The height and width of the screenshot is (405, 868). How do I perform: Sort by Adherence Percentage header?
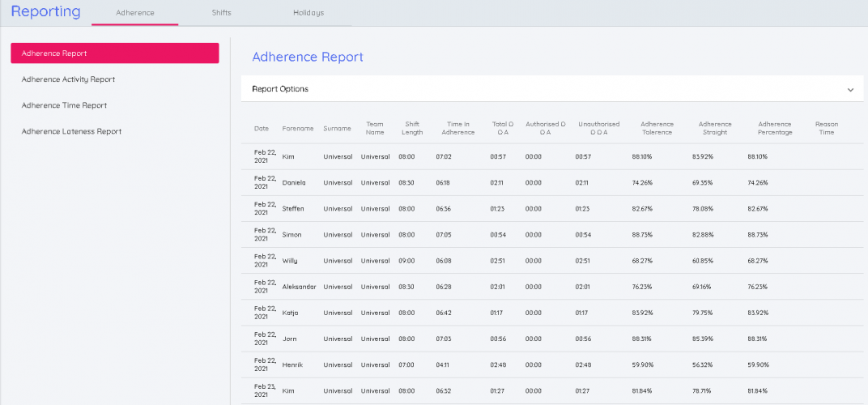(775, 128)
